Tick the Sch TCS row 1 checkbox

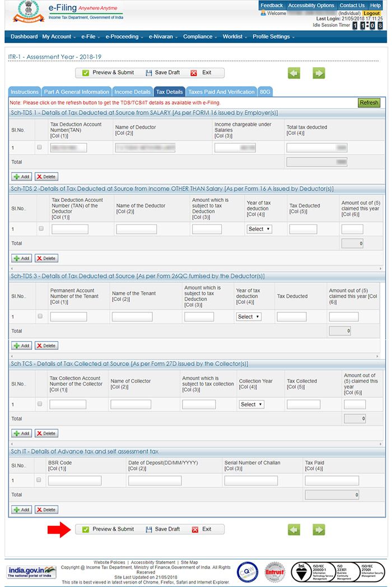click(40, 404)
